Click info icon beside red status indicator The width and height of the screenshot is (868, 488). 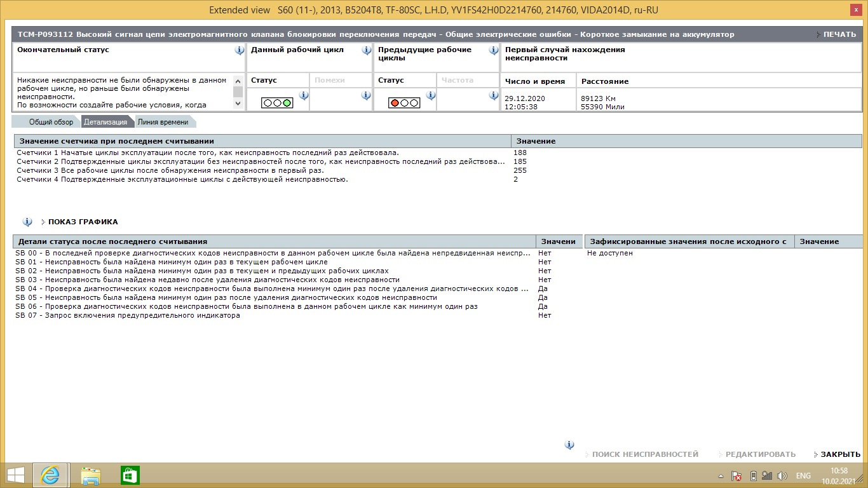(x=430, y=96)
